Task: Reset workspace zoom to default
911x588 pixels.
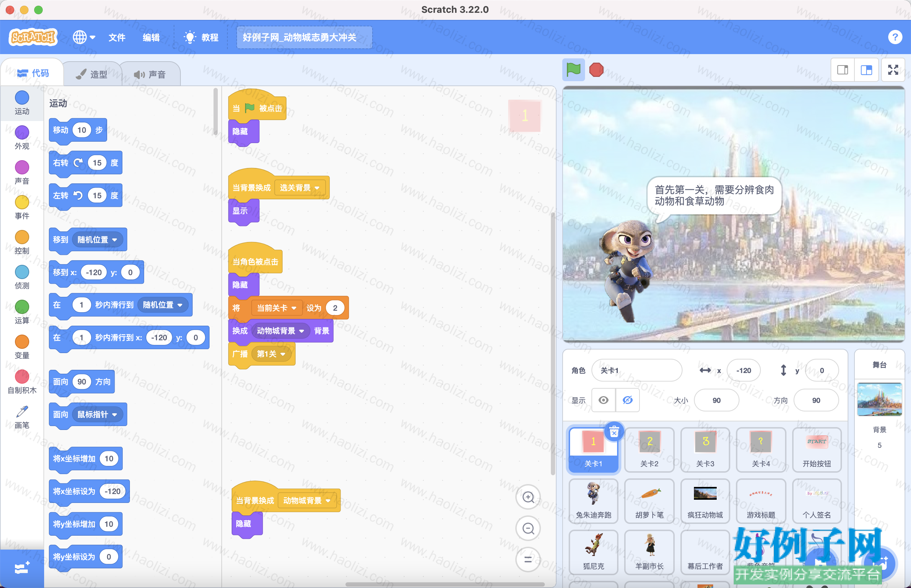Action: coord(528,560)
